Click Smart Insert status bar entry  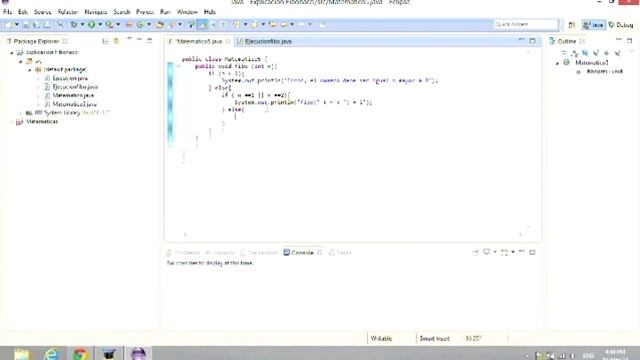[434, 338]
